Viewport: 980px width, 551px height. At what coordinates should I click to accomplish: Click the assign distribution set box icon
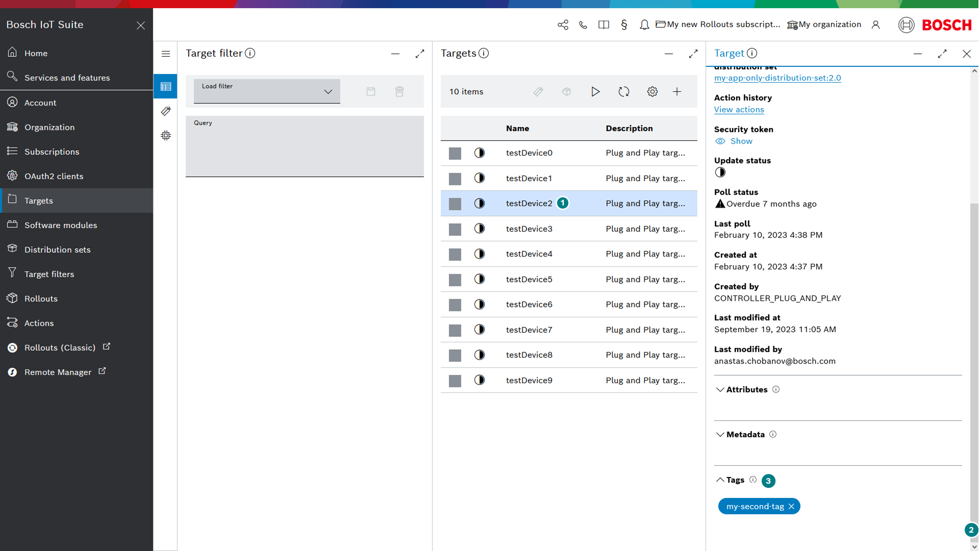tap(567, 92)
